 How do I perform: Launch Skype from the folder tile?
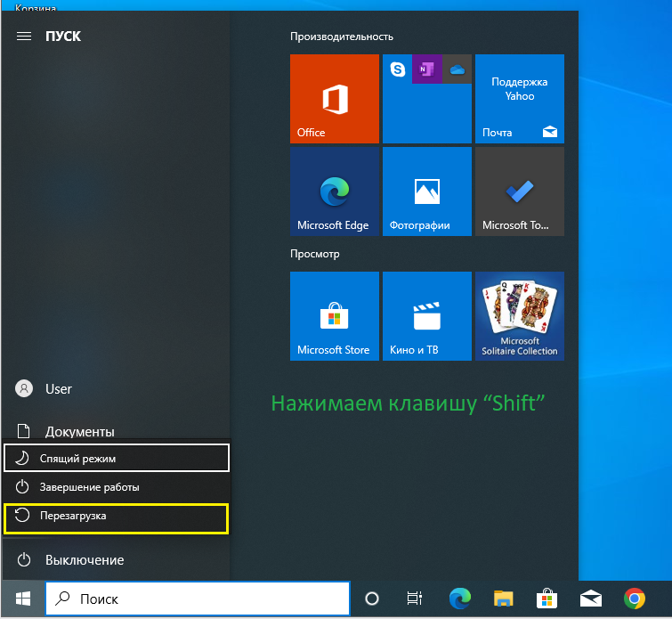[397, 69]
